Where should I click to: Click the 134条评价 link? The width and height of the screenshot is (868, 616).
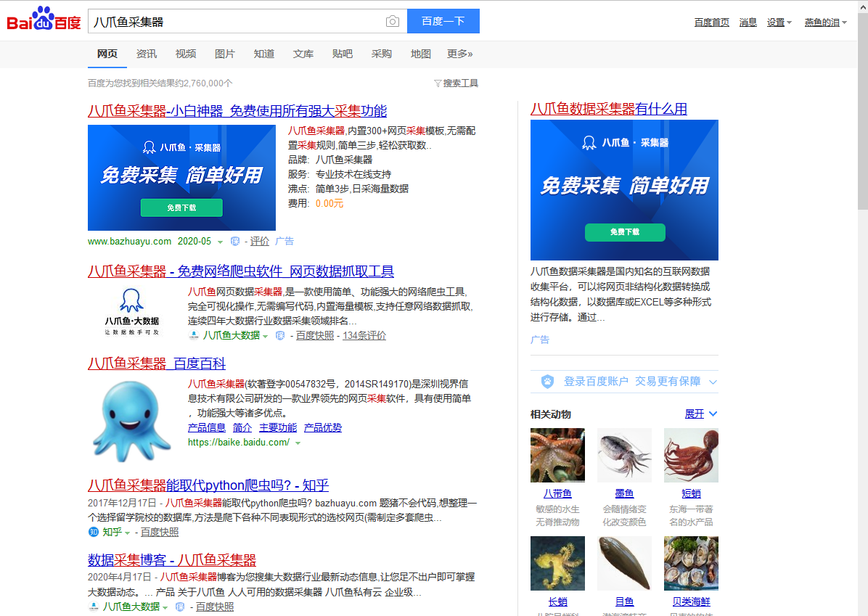[x=364, y=335]
